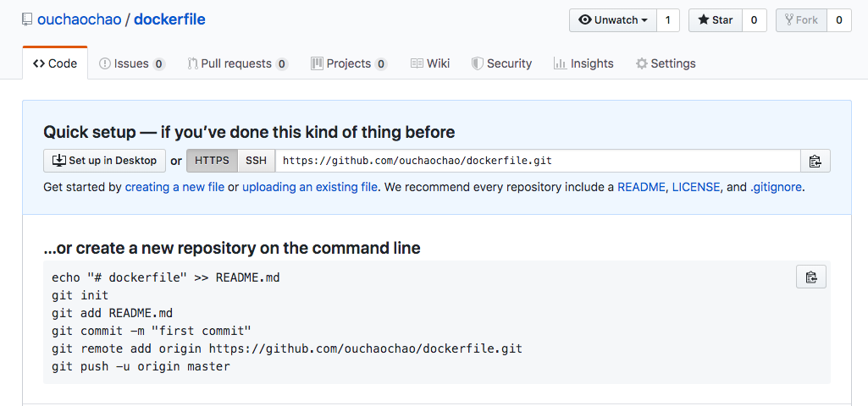Click the Set up in Desktop button
Image resolution: width=868 pixels, height=406 pixels.
105,161
